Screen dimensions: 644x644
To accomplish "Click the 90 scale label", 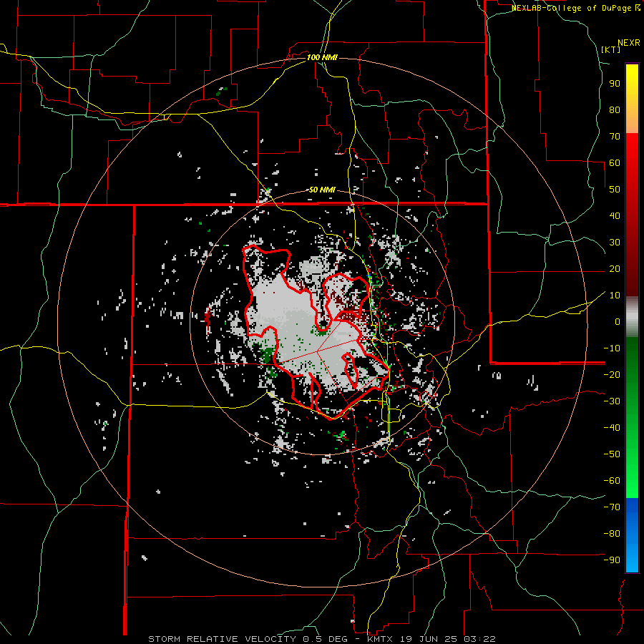I will click(x=615, y=84).
